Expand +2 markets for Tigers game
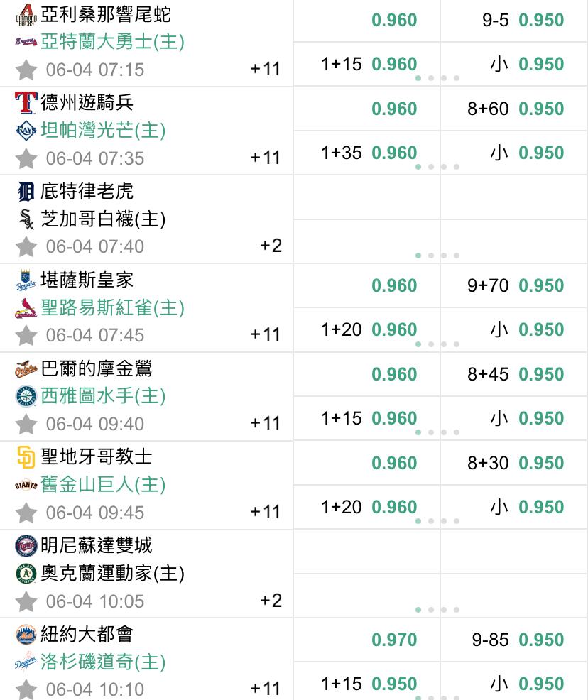Viewport: 588px width, 700px height. [x=271, y=246]
